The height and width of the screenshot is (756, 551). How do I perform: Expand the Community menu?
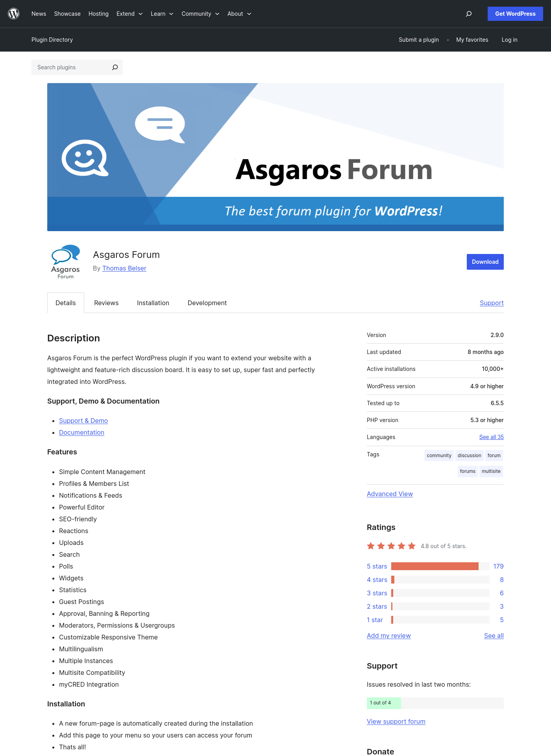click(x=200, y=14)
